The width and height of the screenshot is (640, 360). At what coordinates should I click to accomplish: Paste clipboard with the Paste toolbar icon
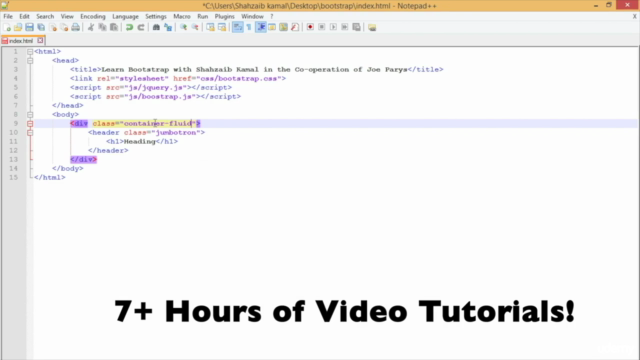tap(114, 27)
